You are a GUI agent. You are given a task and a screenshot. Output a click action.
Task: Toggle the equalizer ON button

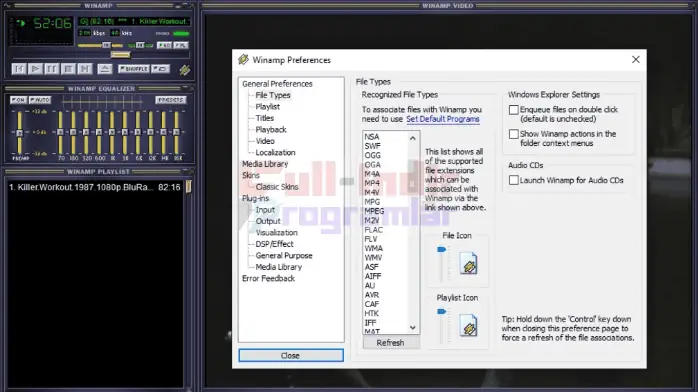click(x=18, y=100)
